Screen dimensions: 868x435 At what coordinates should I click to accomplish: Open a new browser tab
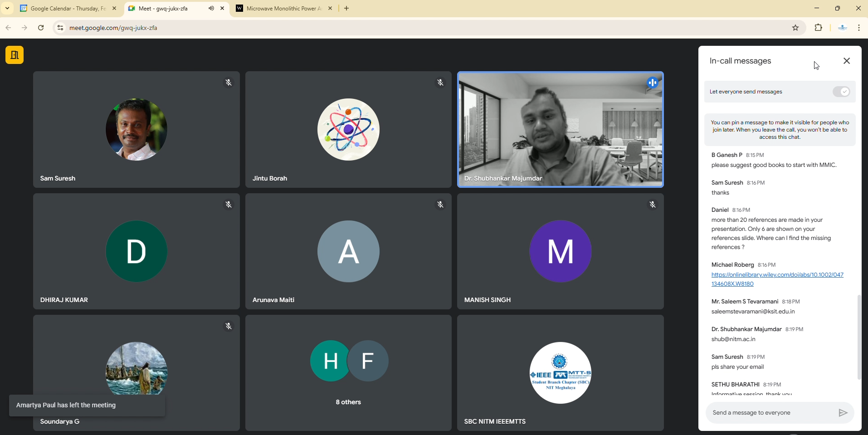[347, 9]
